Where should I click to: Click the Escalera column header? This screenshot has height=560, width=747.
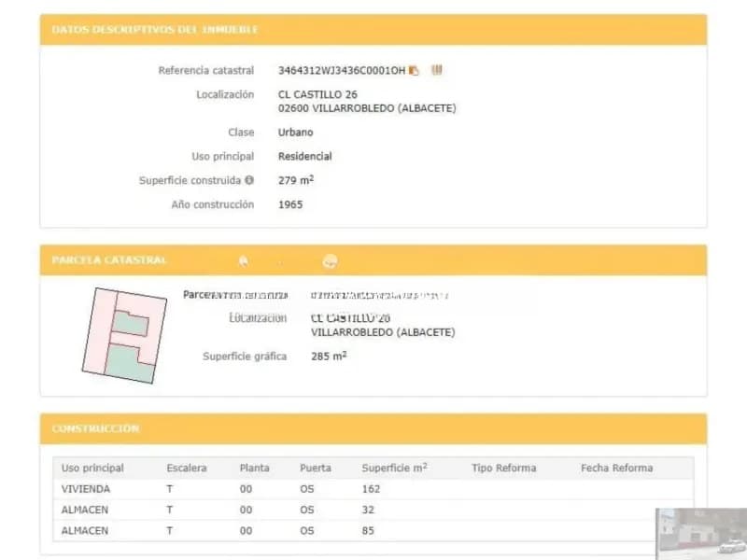click(187, 469)
